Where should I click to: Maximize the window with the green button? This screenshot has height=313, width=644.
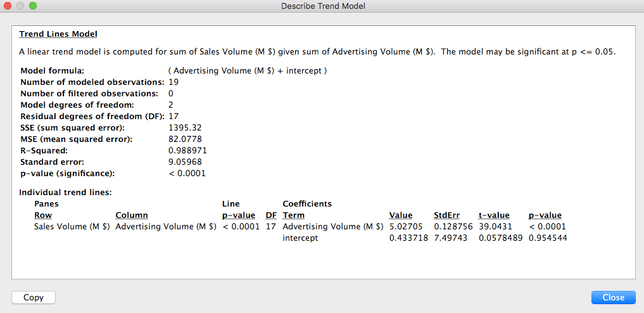[33, 6]
